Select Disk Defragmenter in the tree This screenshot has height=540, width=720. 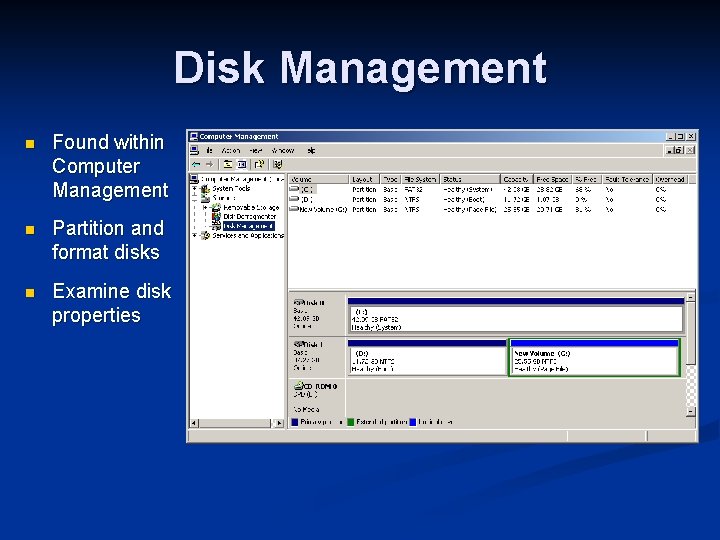click(250, 217)
